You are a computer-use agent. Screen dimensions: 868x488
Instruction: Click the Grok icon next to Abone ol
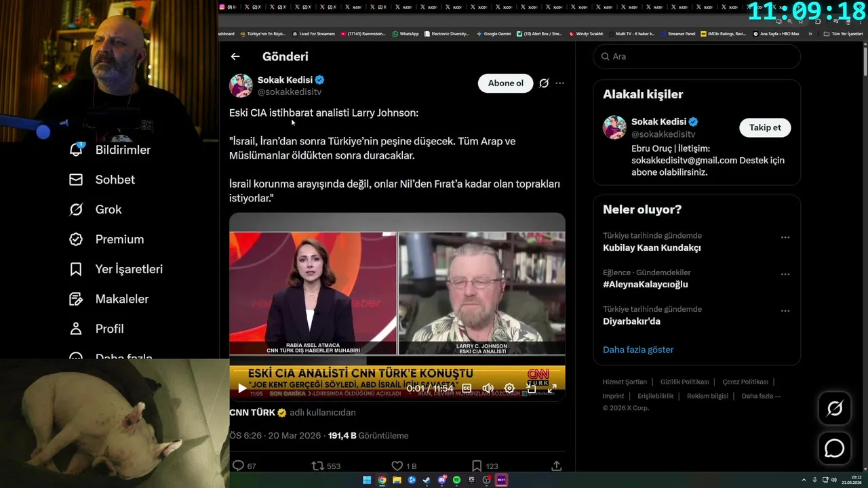[544, 83]
